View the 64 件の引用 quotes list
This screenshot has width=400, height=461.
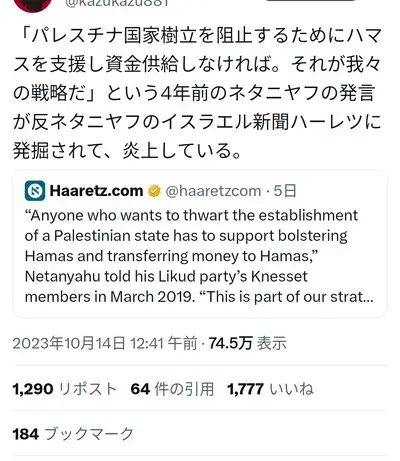tap(172, 389)
